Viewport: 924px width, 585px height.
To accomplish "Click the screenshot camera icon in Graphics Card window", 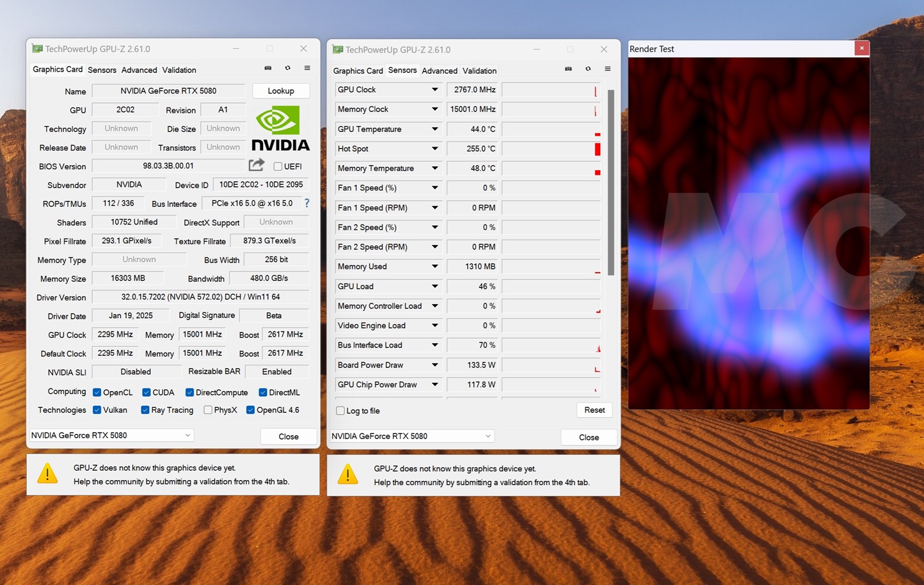I will (x=268, y=68).
